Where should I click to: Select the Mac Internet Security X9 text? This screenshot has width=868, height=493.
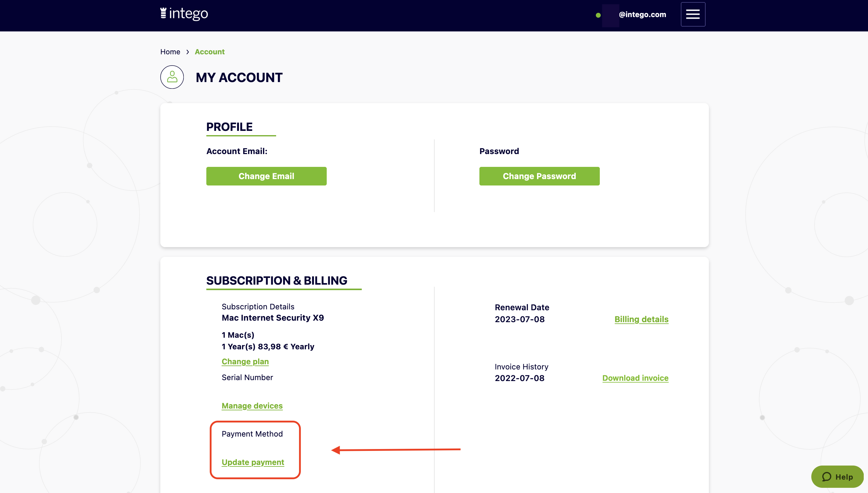[273, 318]
